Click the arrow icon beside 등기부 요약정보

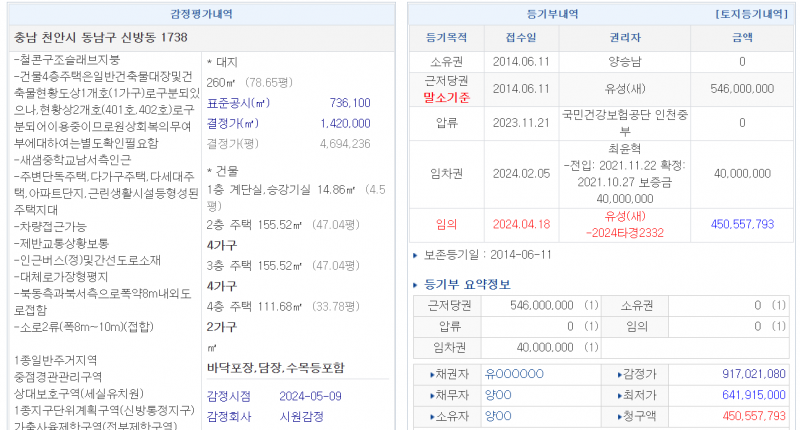point(417,285)
